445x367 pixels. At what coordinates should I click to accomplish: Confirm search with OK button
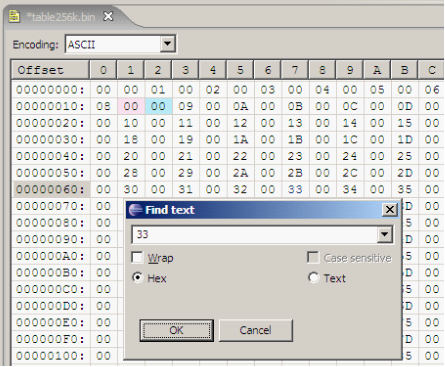point(177,330)
